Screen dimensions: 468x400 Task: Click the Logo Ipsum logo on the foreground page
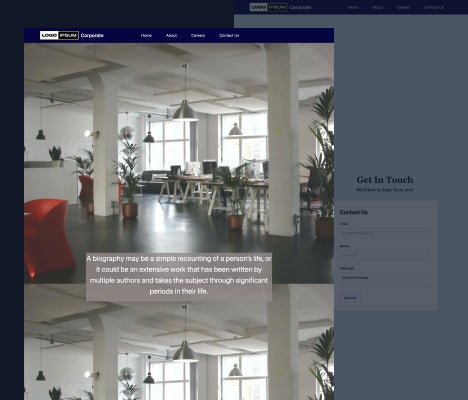[x=59, y=35]
